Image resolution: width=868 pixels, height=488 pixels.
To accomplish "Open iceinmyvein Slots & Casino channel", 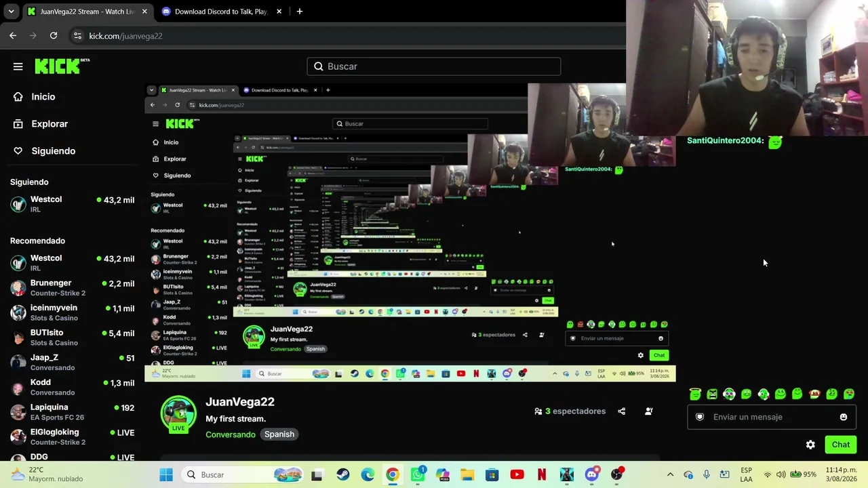I will point(72,312).
